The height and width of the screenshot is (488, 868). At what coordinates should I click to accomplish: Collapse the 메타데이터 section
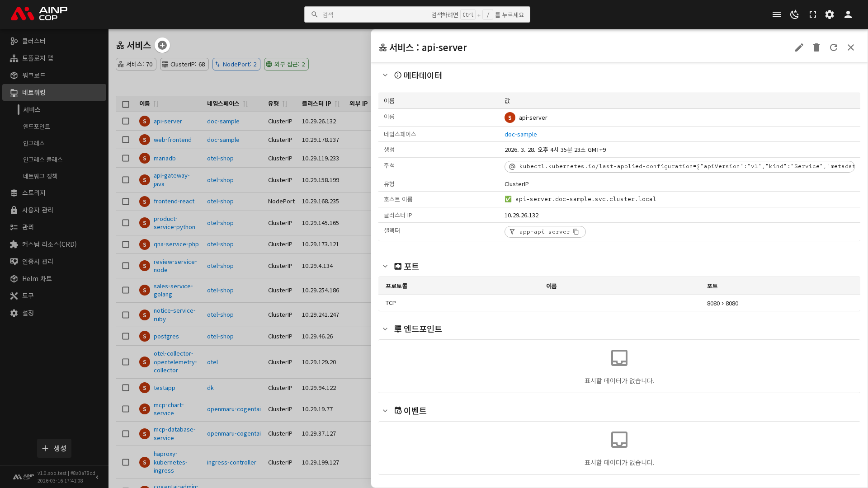[385, 75]
